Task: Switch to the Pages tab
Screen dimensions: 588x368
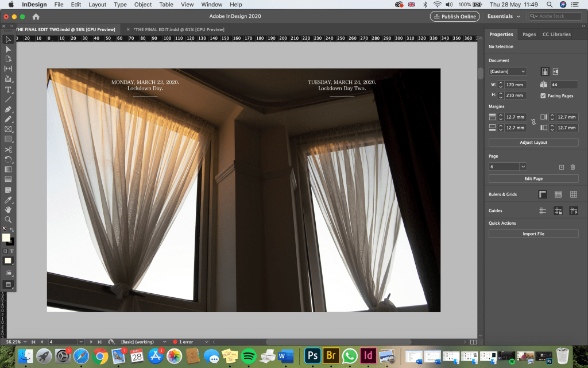Action: point(529,34)
